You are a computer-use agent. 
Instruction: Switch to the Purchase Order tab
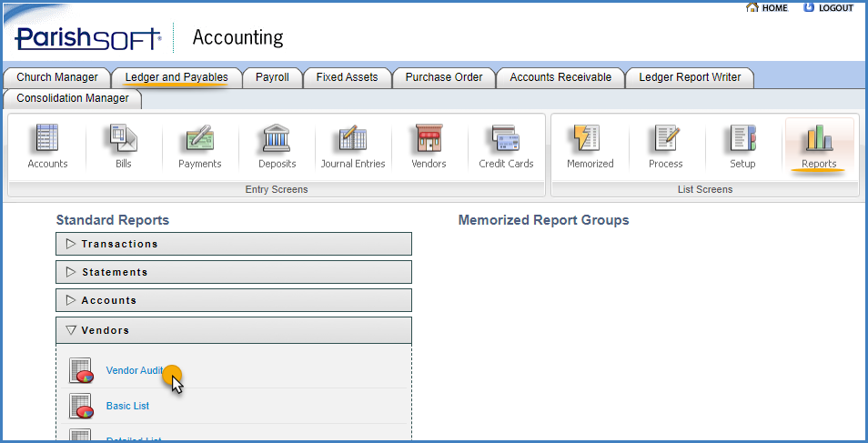click(444, 77)
